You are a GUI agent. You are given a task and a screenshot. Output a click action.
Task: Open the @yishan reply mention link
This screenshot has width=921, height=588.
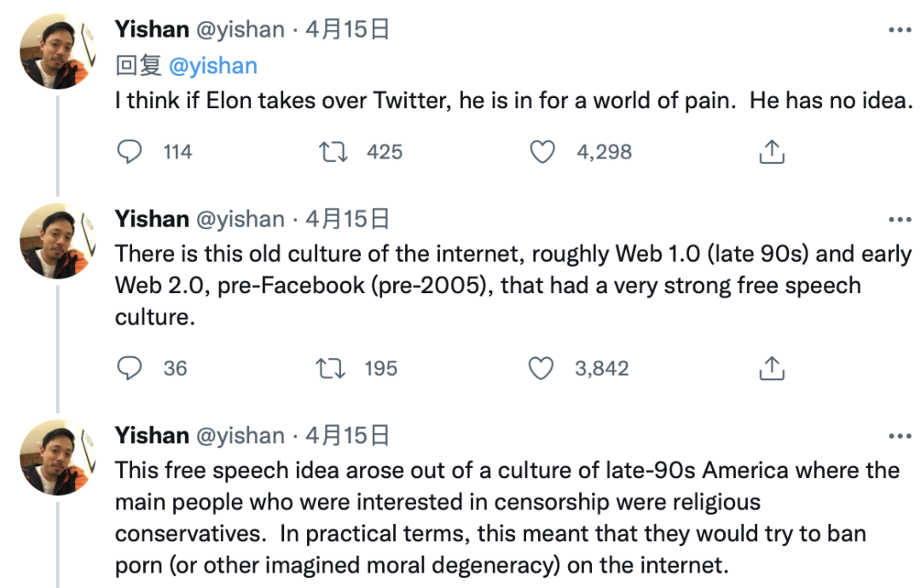point(212,66)
